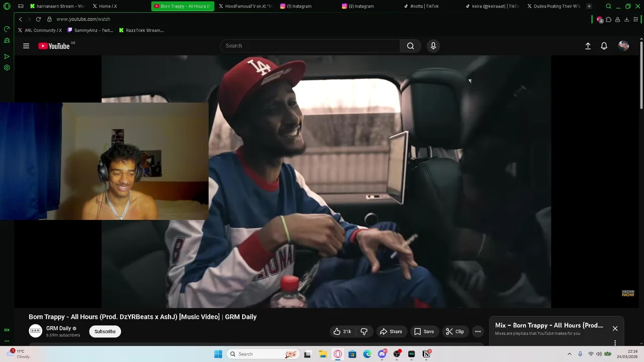Click the music video player area
The width and height of the screenshot is (644, 362).
[x=326, y=181]
